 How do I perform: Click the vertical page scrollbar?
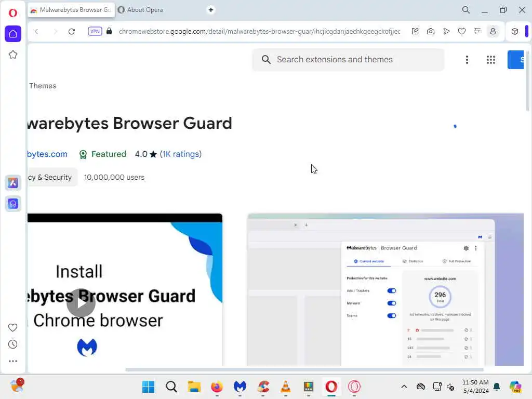coord(527,80)
